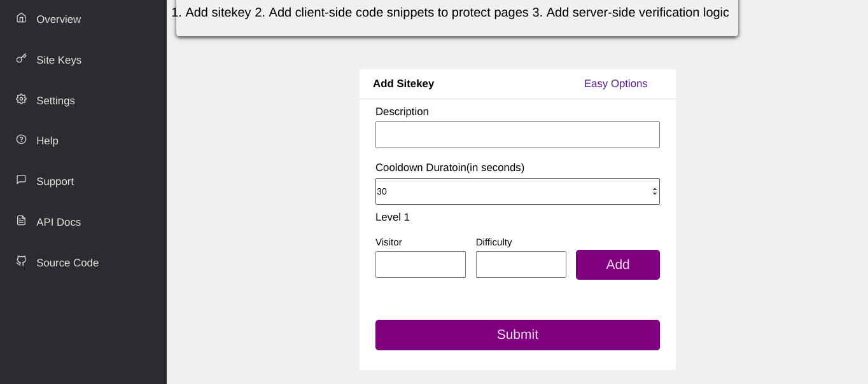The width and height of the screenshot is (868, 384).
Task: Click the Overview home icon
Action: (22, 18)
